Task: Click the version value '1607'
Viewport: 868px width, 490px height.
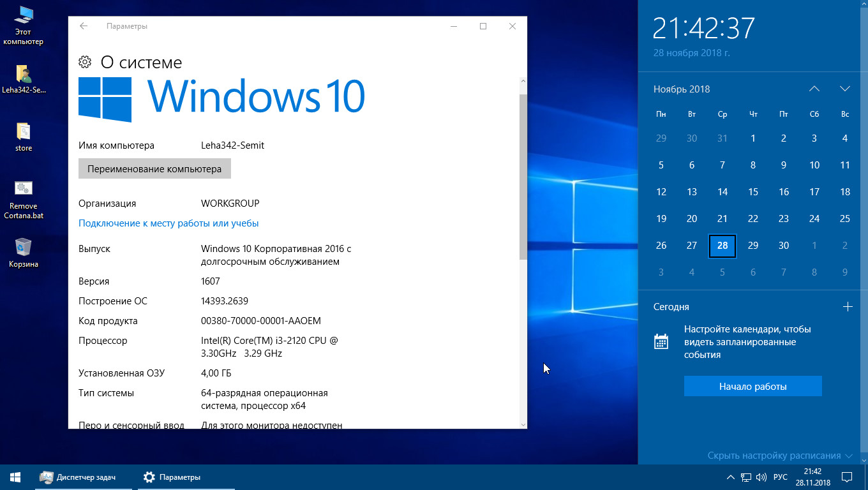Action: [x=210, y=281]
